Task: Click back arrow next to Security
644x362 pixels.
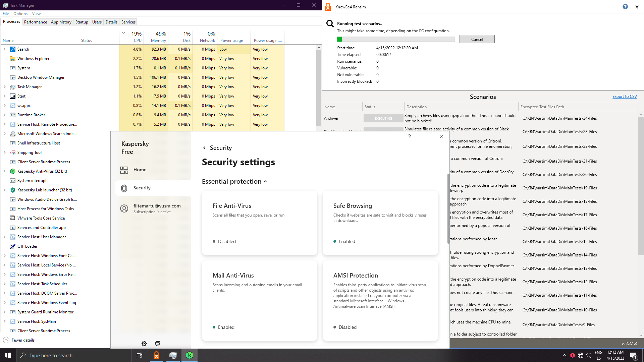Action: coord(204,148)
